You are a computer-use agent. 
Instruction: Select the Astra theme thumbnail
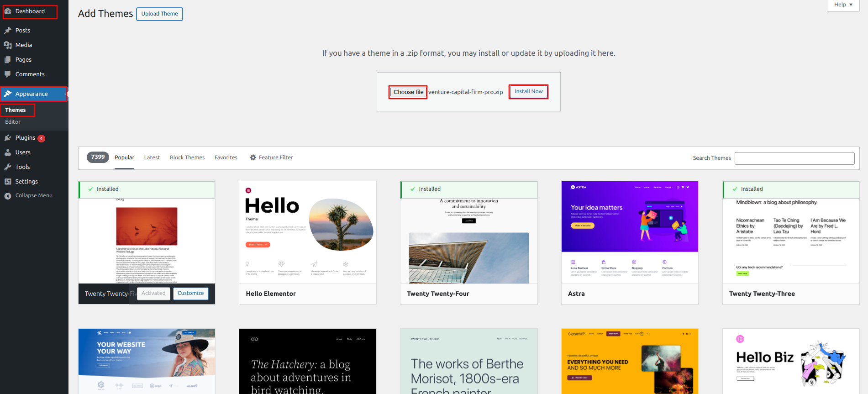[630, 232]
